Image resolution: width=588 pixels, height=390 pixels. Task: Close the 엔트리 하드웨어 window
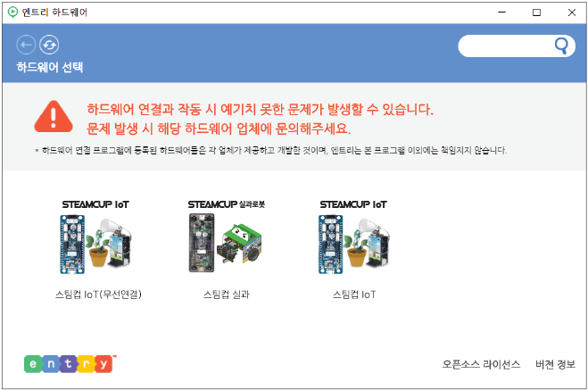click(572, 12)
